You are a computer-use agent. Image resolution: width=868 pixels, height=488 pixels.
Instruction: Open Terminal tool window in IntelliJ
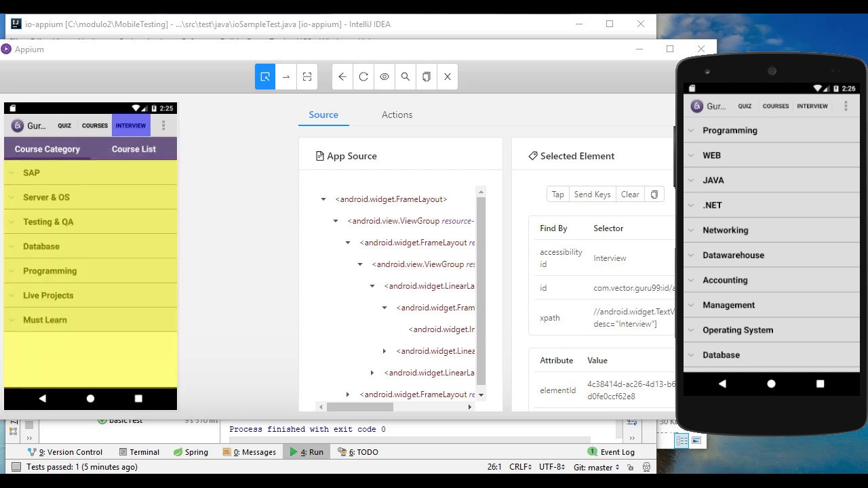click(139, 452)
